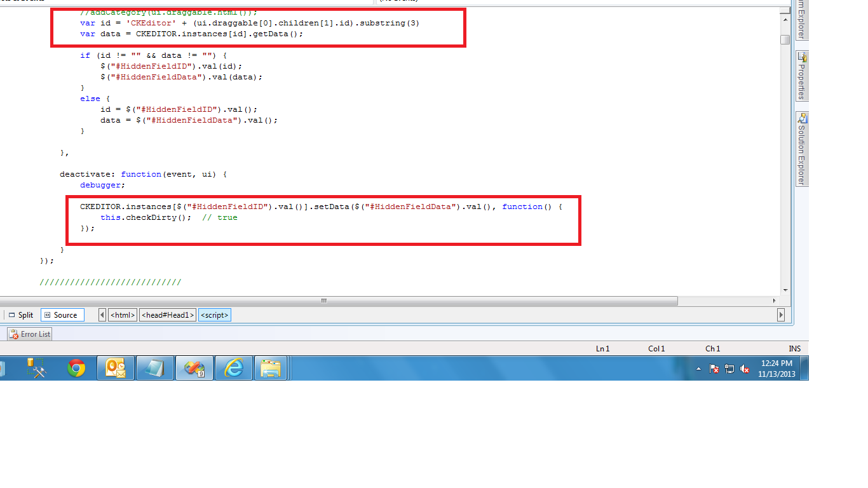The height and width of the screenshot is (488, 868).
Task: Click the muted volume tray icon
Action: pyautogui.click(x=745, y=369)
